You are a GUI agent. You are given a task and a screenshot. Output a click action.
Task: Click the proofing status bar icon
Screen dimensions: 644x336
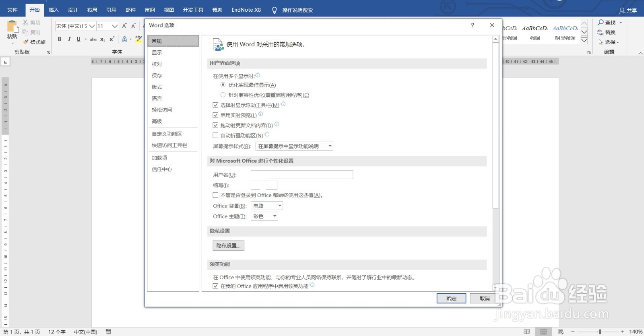(108, 332)
